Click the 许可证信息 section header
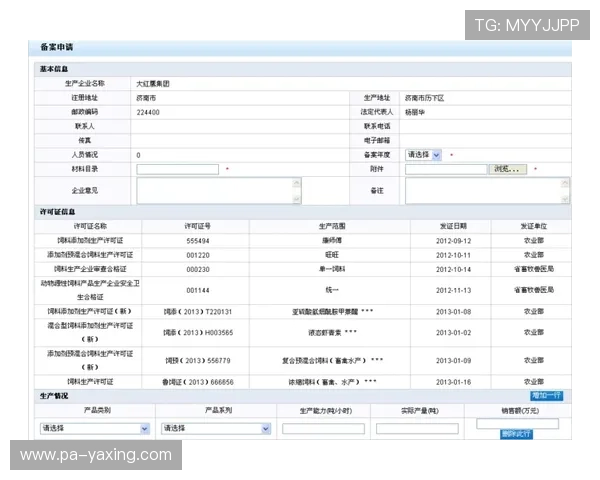The width and height of the screenshot is (600, 480). [57, 212]
